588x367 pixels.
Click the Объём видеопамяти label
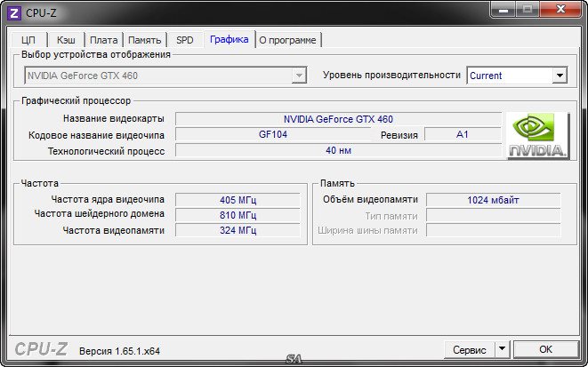(x=370, y=199)
